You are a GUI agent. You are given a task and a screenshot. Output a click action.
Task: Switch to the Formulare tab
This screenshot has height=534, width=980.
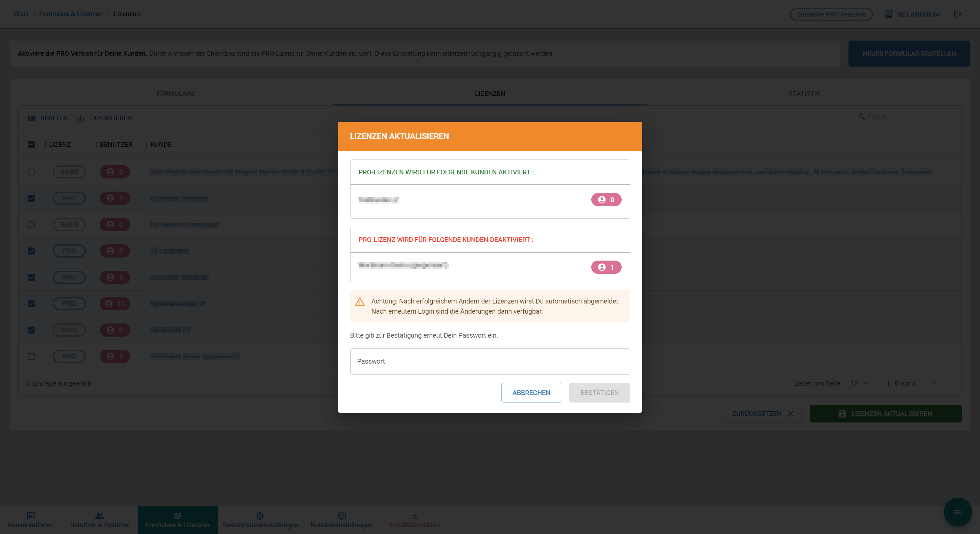pos(175,93)
